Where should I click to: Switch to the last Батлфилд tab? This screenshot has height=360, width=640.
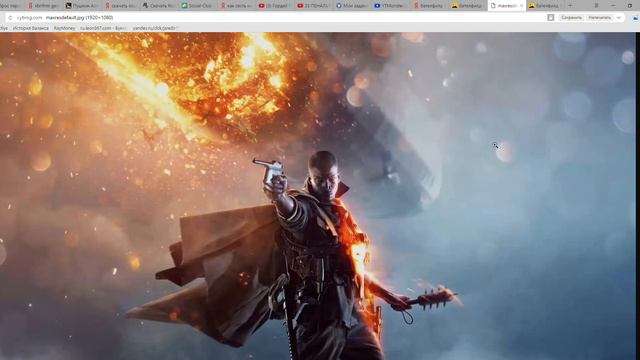(543, 6)
